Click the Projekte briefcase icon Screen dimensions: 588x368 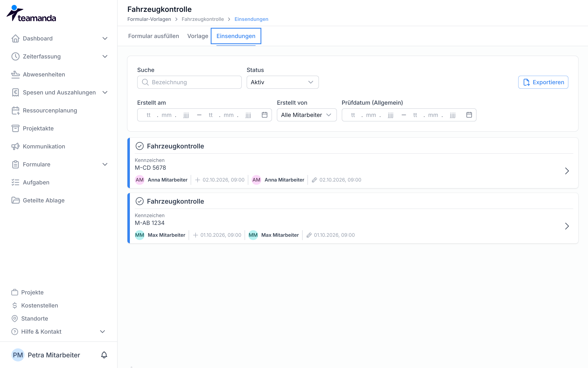coord(14,292)
